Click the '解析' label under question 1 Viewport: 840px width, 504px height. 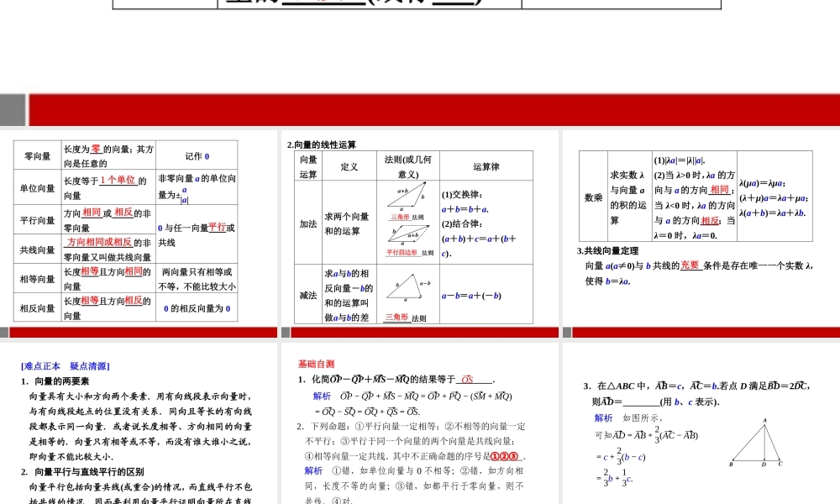tap(322, 396)
